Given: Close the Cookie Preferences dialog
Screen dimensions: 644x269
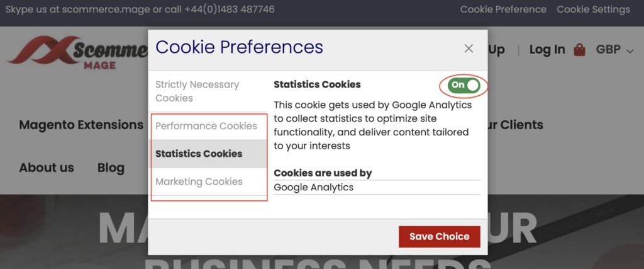Looking at the screenshot, I should click(x=469, y=49).
